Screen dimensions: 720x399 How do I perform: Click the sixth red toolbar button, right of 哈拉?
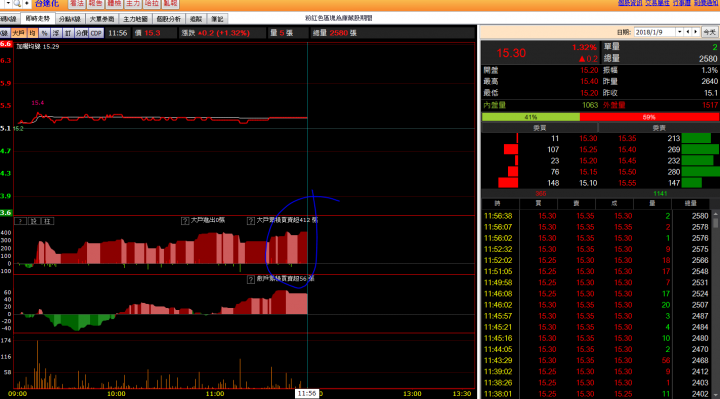coord(170,4)
